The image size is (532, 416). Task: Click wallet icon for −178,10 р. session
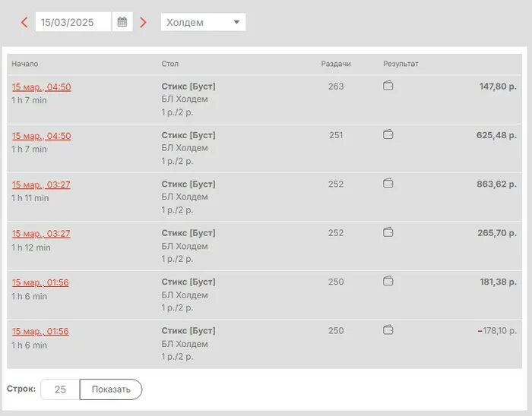click(388, 330)
